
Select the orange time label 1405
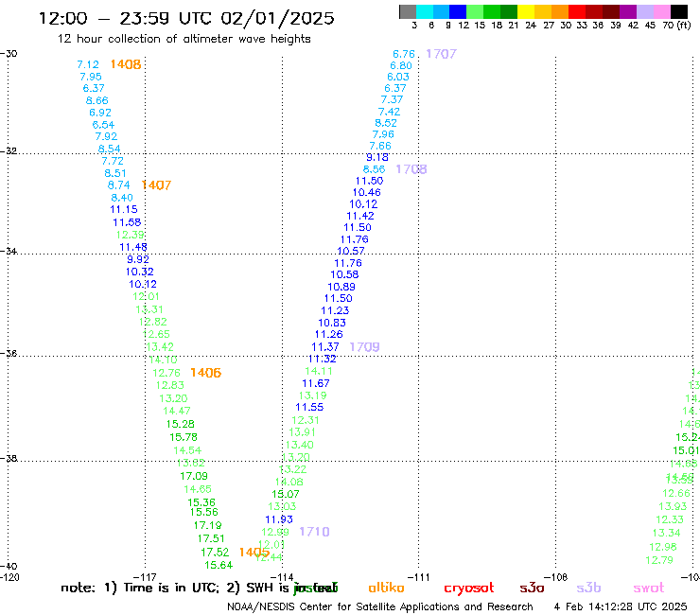(254, 552)
